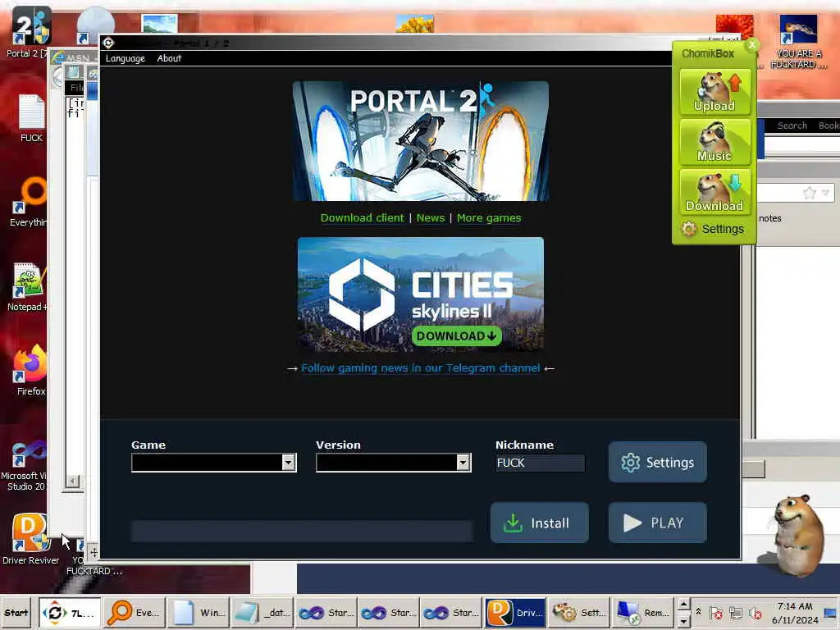840x630 pixels.
Task: Switch to Rem... remote desktop taskbar button
Action: point(641,613)
